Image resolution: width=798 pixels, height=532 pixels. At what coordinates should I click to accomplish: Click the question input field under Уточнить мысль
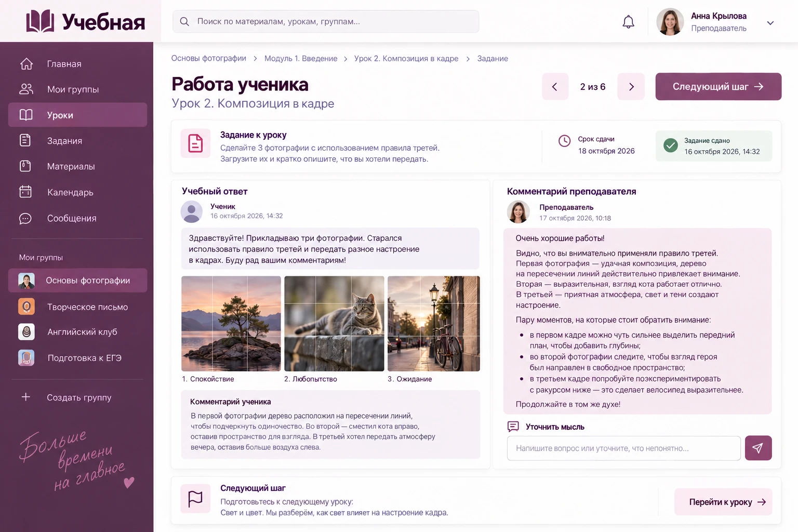[x=624, y=448]
